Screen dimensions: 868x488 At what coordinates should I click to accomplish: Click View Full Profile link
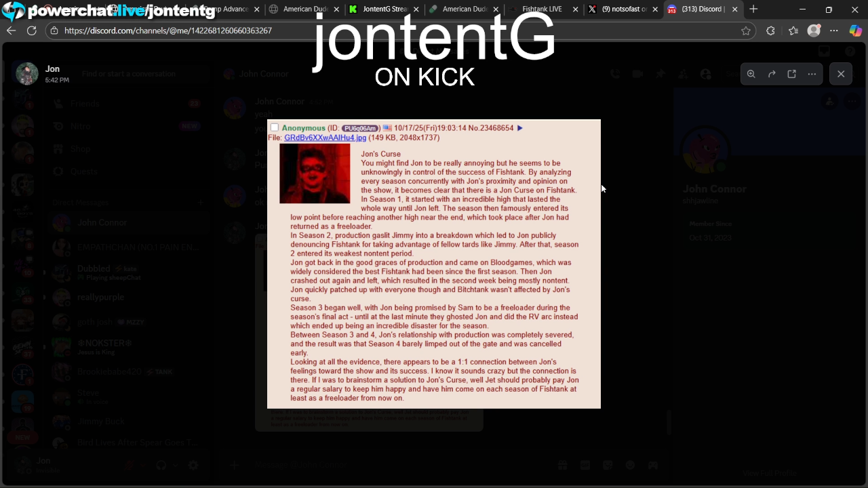[x=769, y=473]
